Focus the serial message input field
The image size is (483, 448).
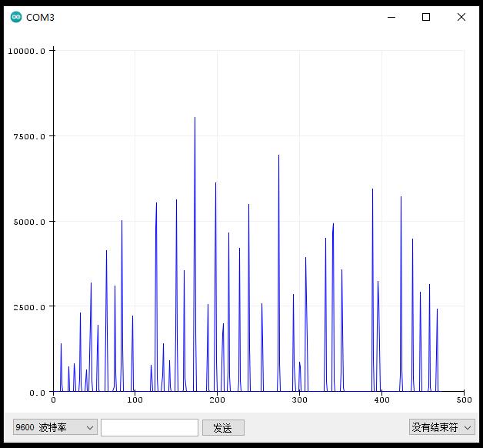149,427
